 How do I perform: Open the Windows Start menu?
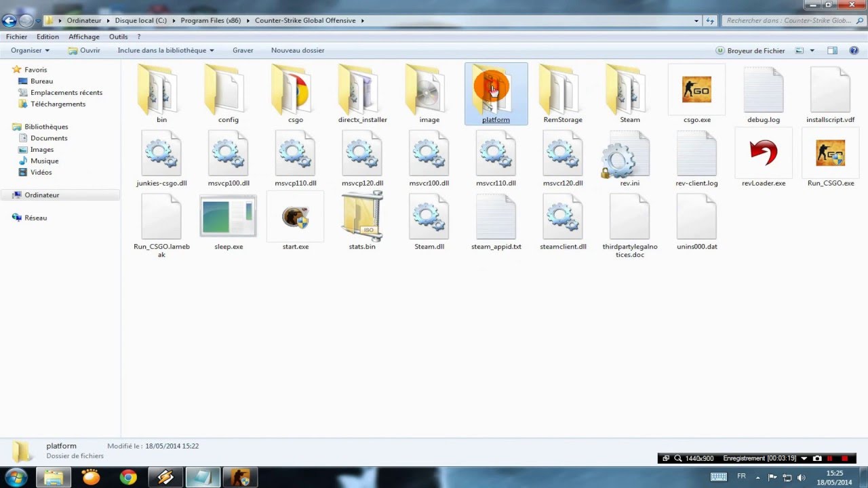(15, 477)
